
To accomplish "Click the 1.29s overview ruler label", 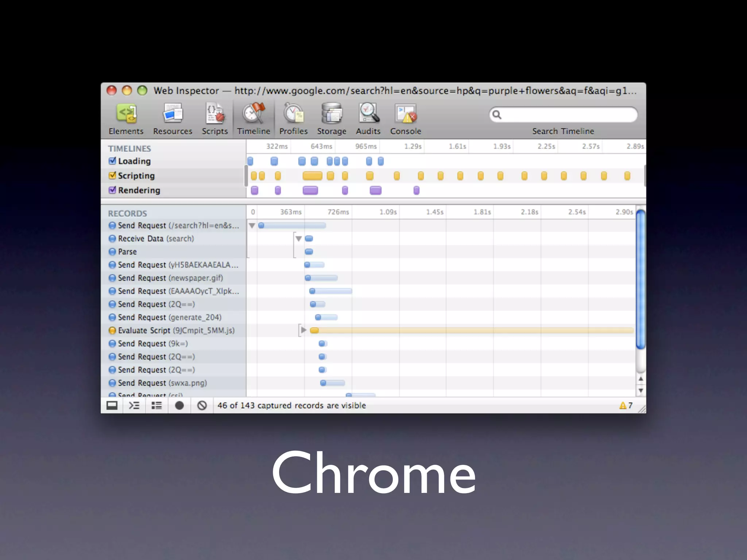I will click(x=413, y=146).
